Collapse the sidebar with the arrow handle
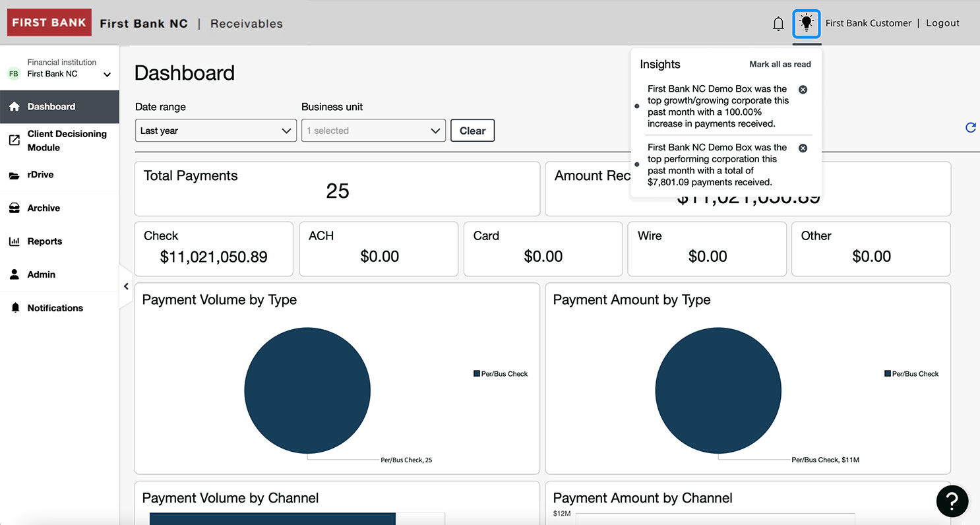Image resolution: width=980 pixels, height=525 pixels. click(126, 286)
